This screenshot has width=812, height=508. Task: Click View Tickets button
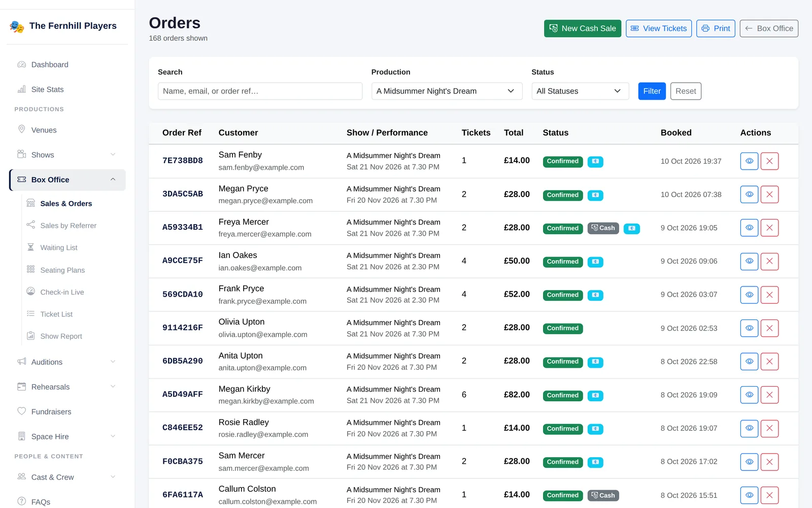pyautogui.click(x=659, y=28)
